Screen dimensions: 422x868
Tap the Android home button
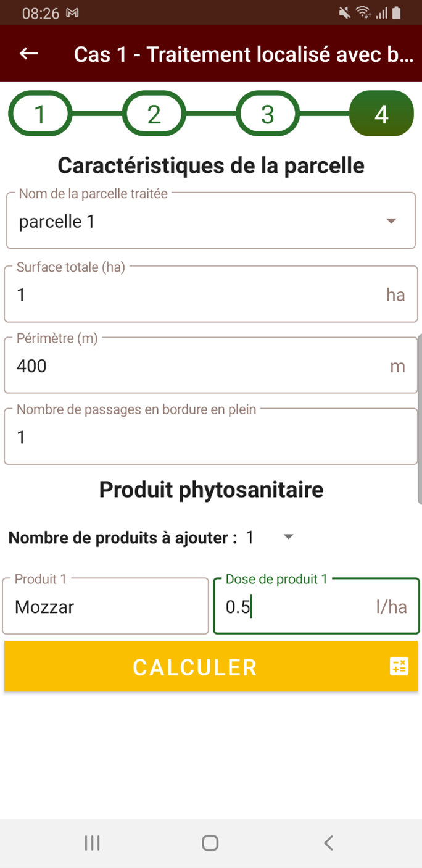coord(210,843)
